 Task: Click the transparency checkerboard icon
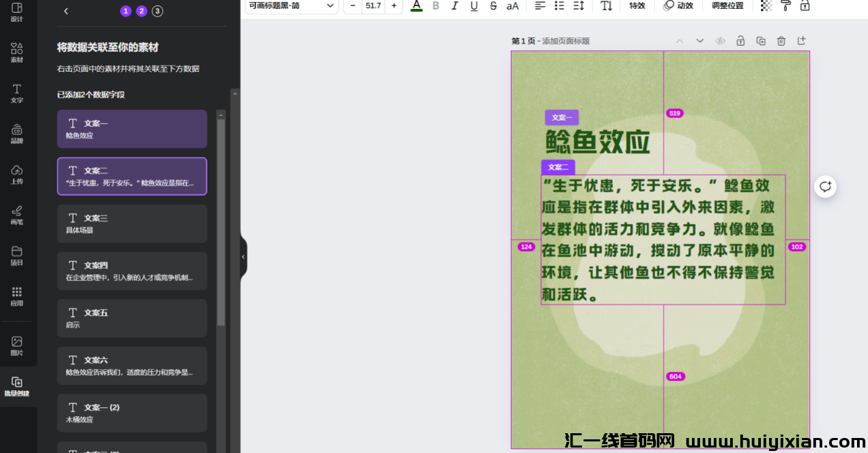tap(766, 7)
